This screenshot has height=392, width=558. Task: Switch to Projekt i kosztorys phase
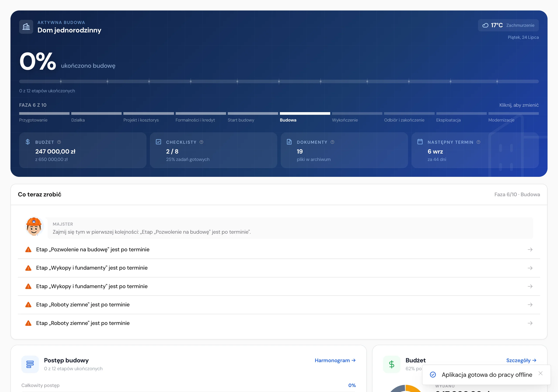pos(148,118)
